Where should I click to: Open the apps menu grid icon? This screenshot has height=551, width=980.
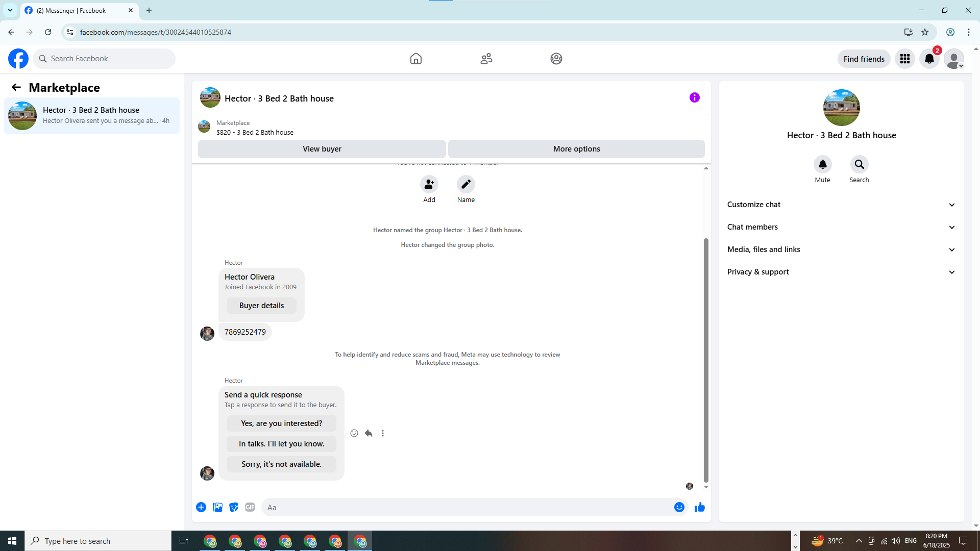[905, 59]
